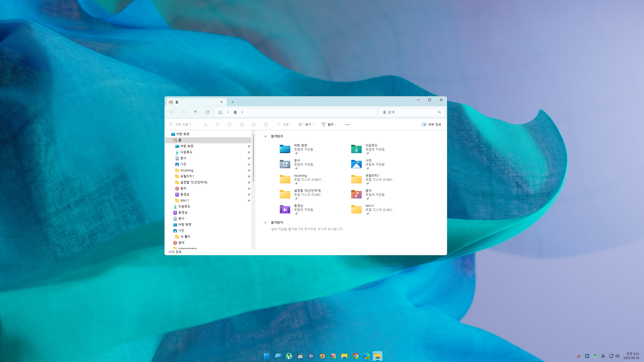Toggle pin for Win11 in sidebar
644x362 pixels.
point(249,201)
